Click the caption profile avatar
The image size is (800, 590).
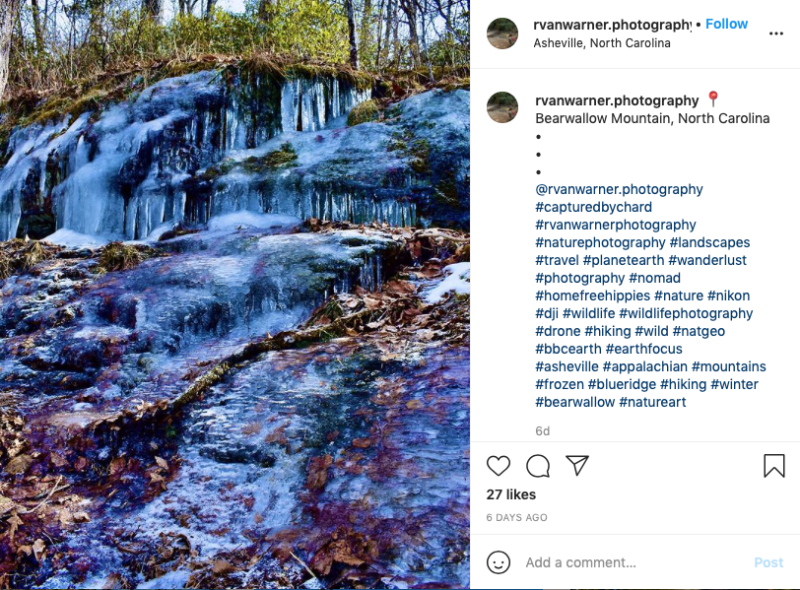[x=502, y=107]
